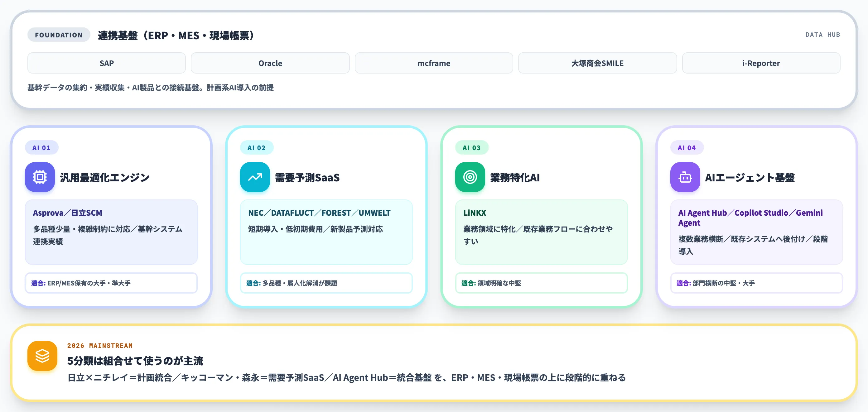Click the 適合: 部門横断の中堅・大手 box

(756, 283)
